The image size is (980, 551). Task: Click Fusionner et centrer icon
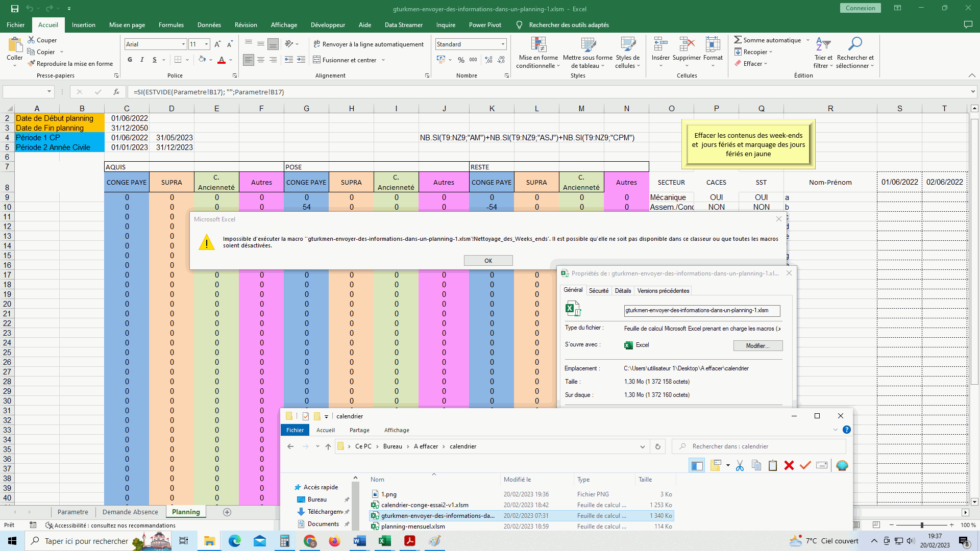(x=317, y=60)
